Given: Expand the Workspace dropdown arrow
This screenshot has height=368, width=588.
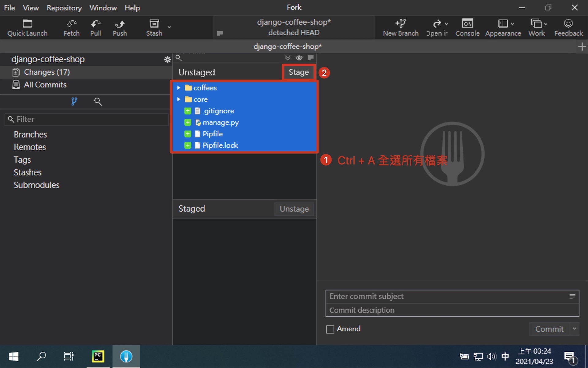Looking at the screenshot, I should coord(546,24).
